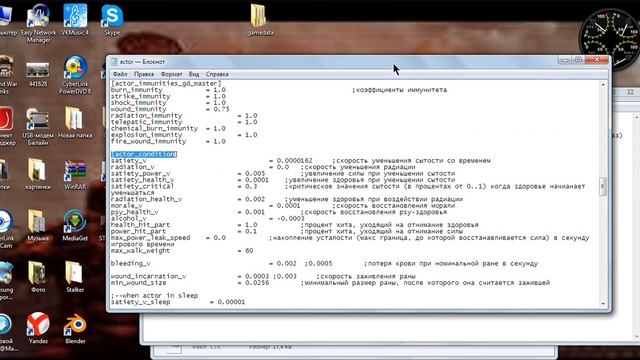Click the [actor_immunities_gd_master] header line

pos(166,83)
